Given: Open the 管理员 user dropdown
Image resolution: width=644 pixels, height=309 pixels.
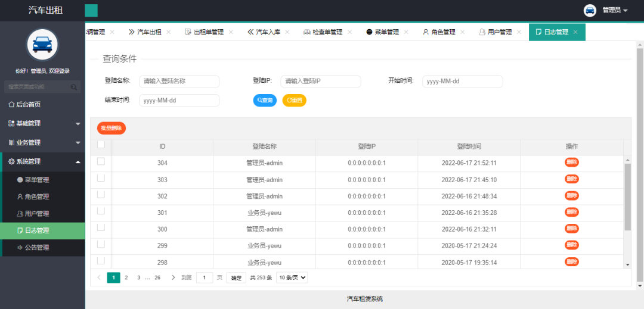Looking at the screenshot, I should [615, 11].
